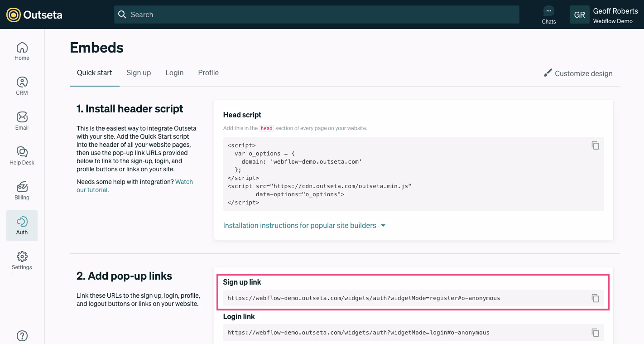
Task: Click the Sign up link URL text
Action: (364, 298)
